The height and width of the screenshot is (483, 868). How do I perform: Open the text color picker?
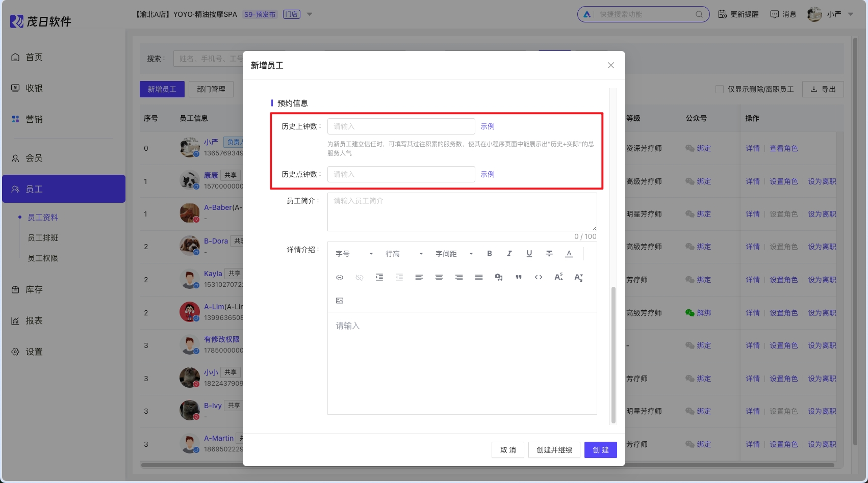click(x=569, y=254)
